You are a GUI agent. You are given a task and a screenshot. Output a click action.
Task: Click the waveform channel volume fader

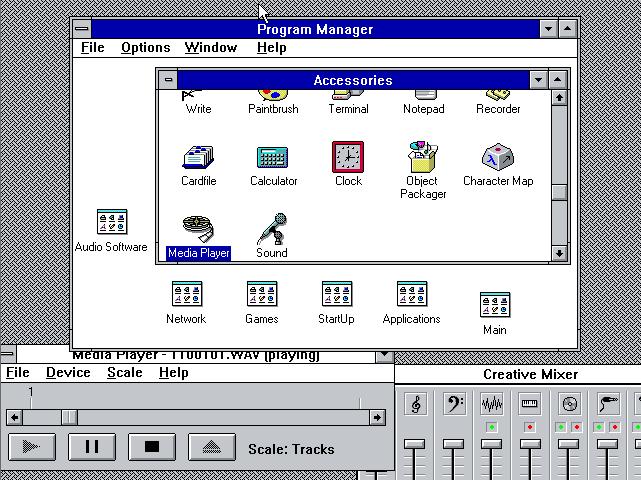(x=491, y=444)
